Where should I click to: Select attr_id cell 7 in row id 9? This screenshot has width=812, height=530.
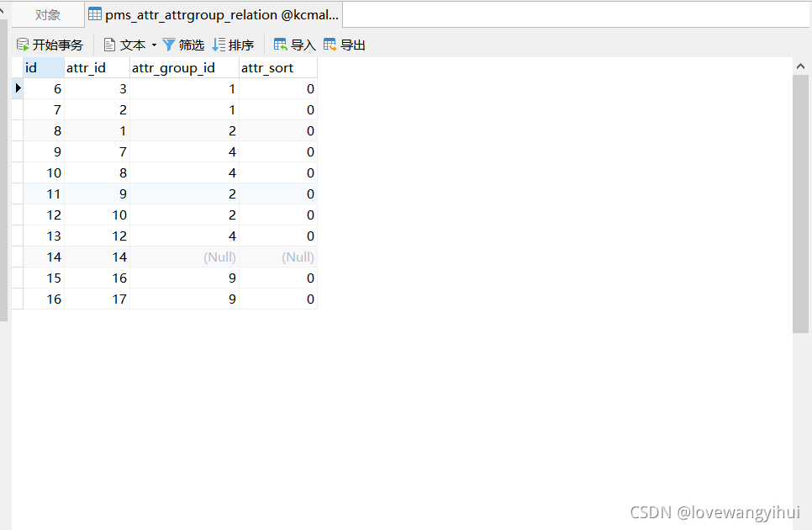click(x=97, y=151)
